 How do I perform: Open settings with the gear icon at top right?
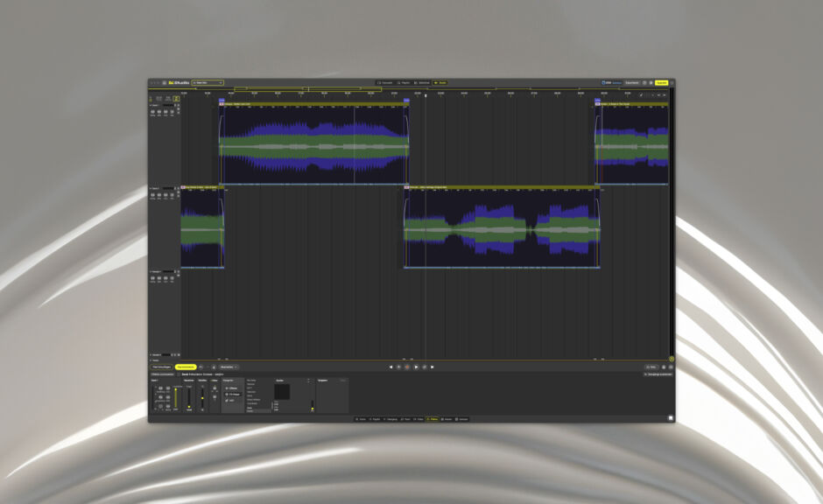pyautogui.click(x=651, y=80)
